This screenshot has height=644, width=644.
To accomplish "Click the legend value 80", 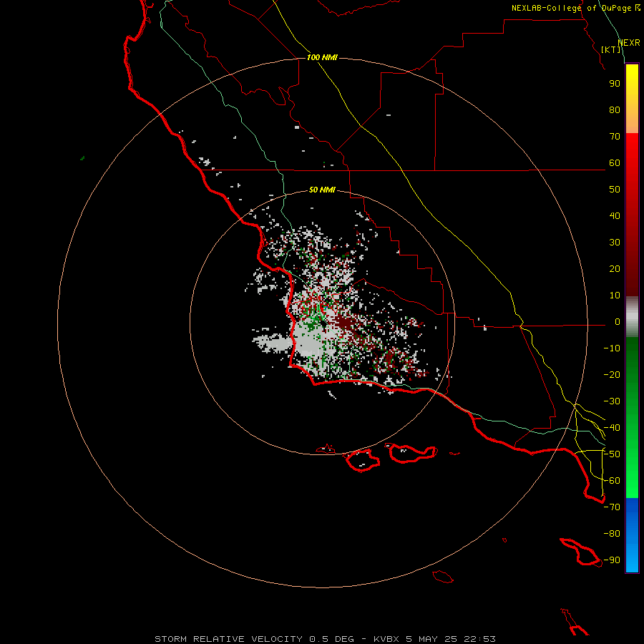I will (615, 110).
